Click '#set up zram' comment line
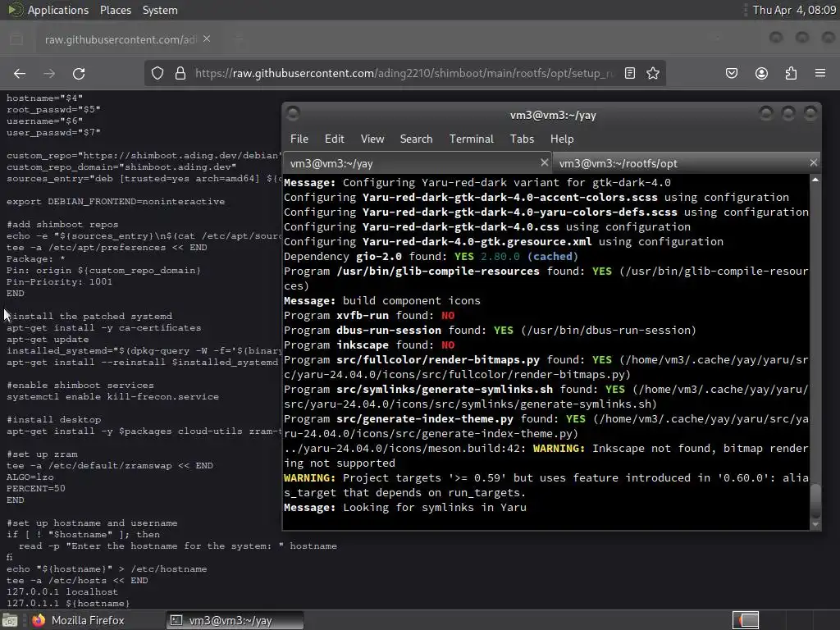The image size is (840, 630). pyautogui.click(x=42, y=454)
